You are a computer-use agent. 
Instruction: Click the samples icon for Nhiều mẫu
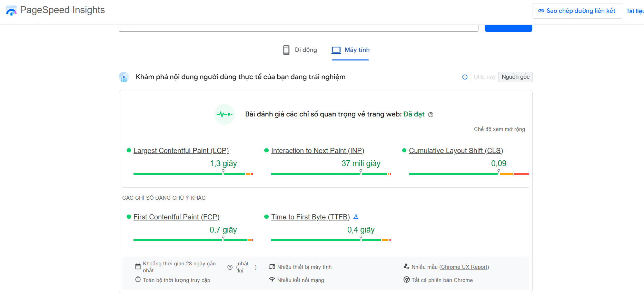coord(406,267)
